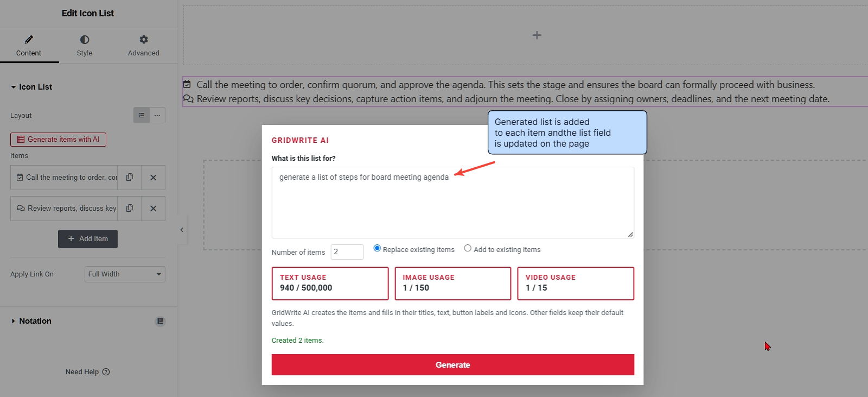The height and width of the screenshot is (397, 868).
Task: Click the Number of items field
Action: pos(347,252)
